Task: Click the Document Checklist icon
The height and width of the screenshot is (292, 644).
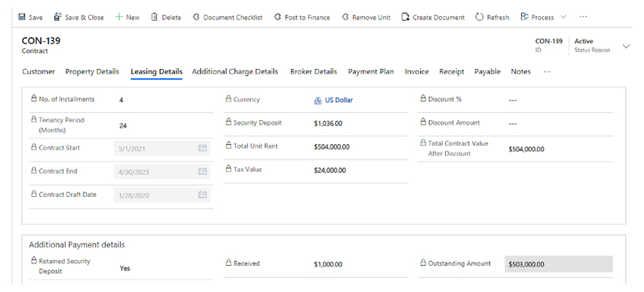Action: (x=197, y=17)
